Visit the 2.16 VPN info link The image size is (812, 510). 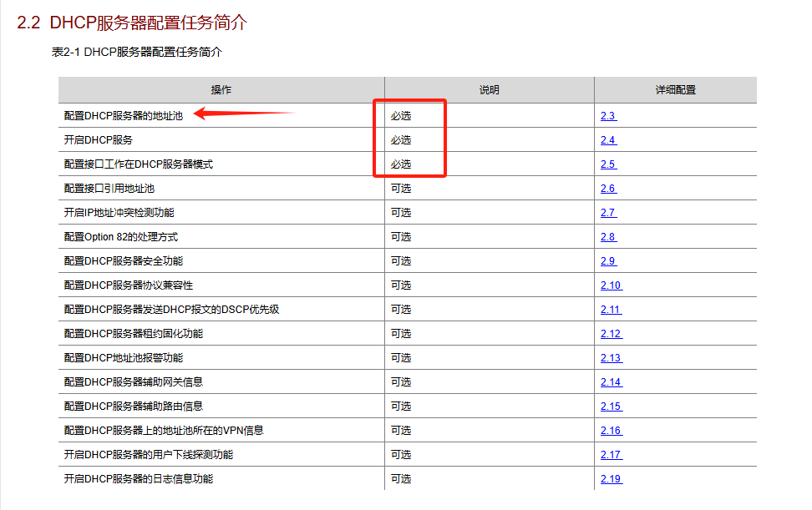tap(611, 431)
